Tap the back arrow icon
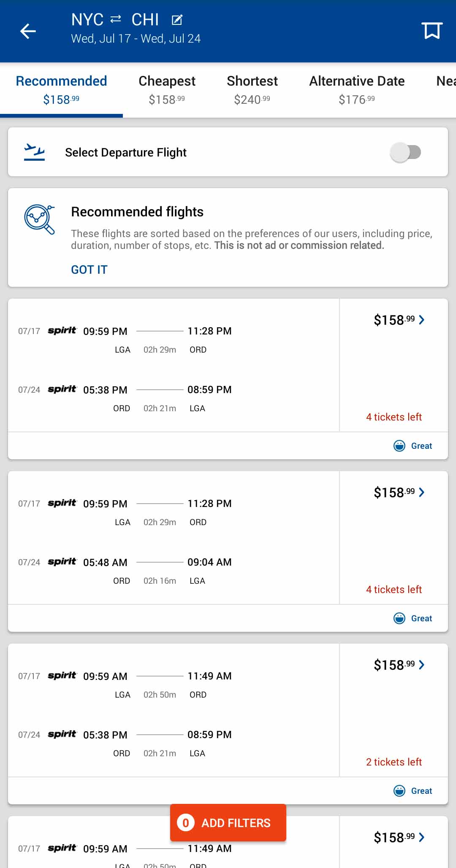Image resolution: width=456 pixels, height=868 pixels. point(28,31)
